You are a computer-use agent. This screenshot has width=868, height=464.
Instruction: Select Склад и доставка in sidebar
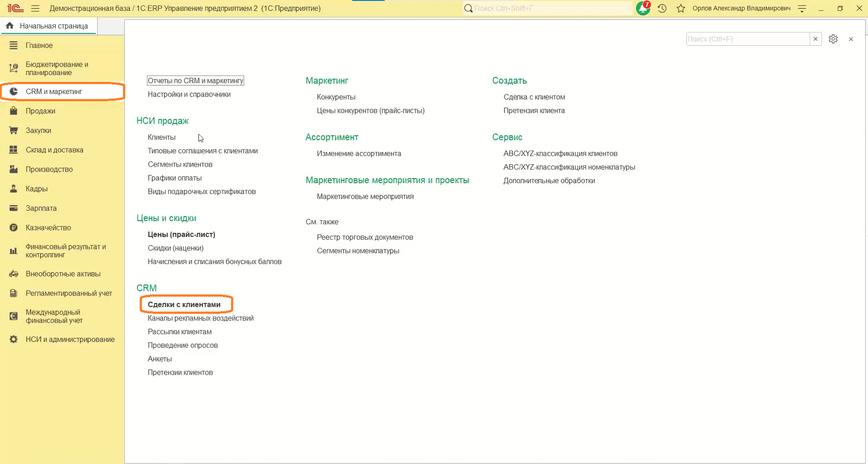coord(54,150)
